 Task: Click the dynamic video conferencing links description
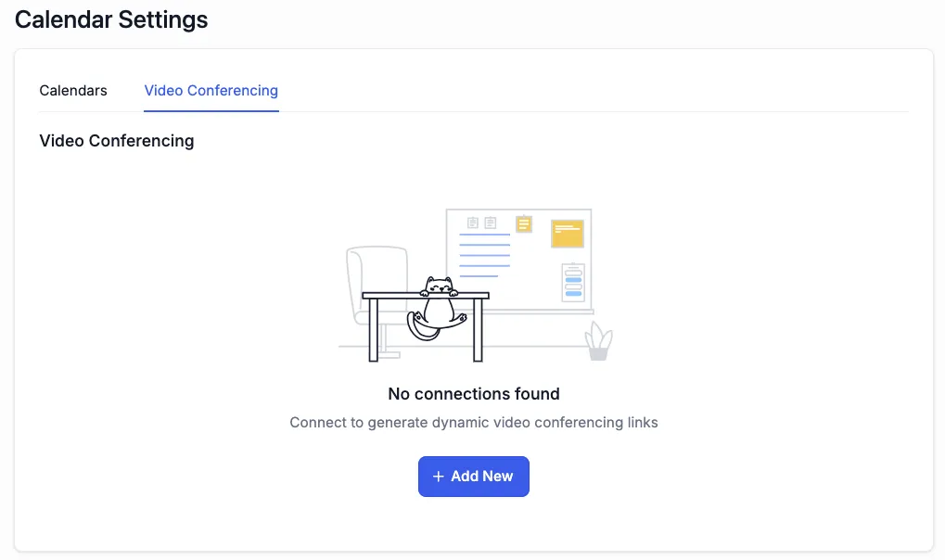(473, 423)
